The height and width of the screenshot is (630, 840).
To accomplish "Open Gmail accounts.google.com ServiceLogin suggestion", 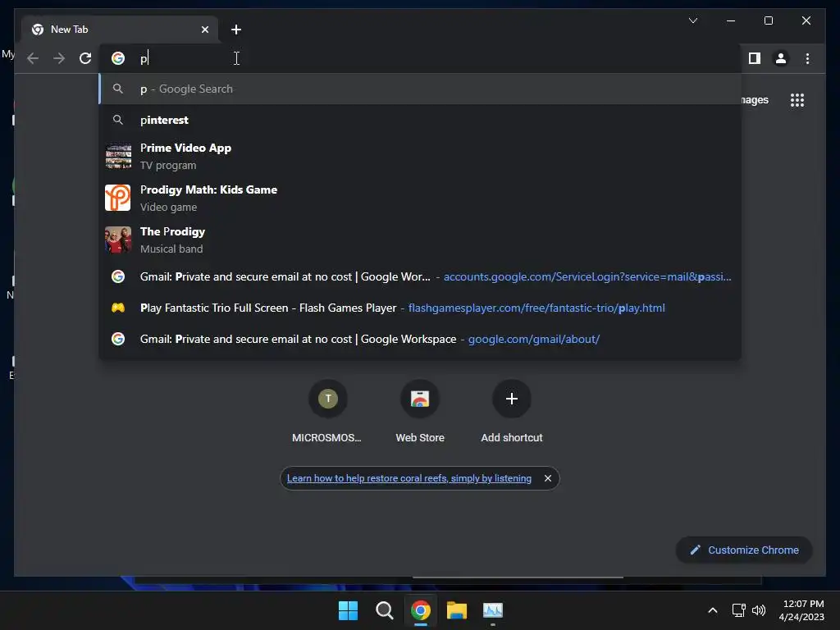I will click(420, 277).
